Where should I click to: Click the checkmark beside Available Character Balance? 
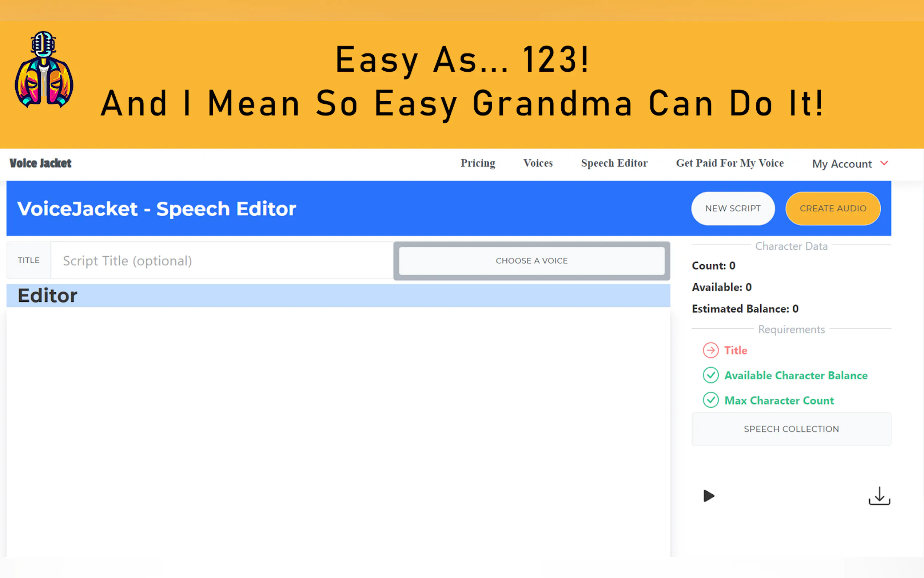tap(710, 375)
